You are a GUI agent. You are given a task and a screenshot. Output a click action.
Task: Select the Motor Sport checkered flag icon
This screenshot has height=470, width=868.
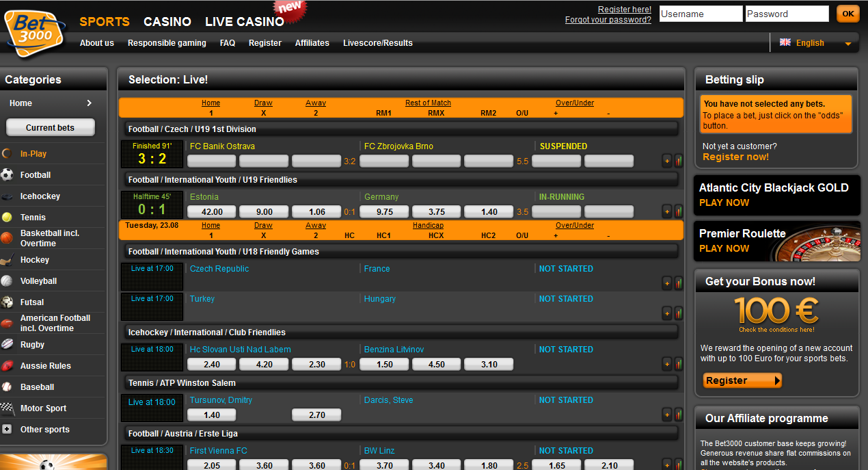coord(7,408)
